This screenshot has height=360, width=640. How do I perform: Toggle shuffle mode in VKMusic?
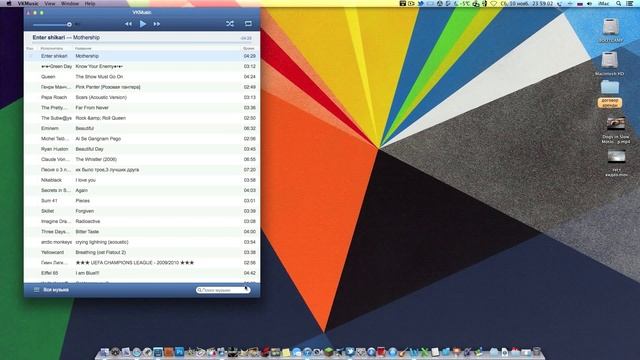coord(230,24)
